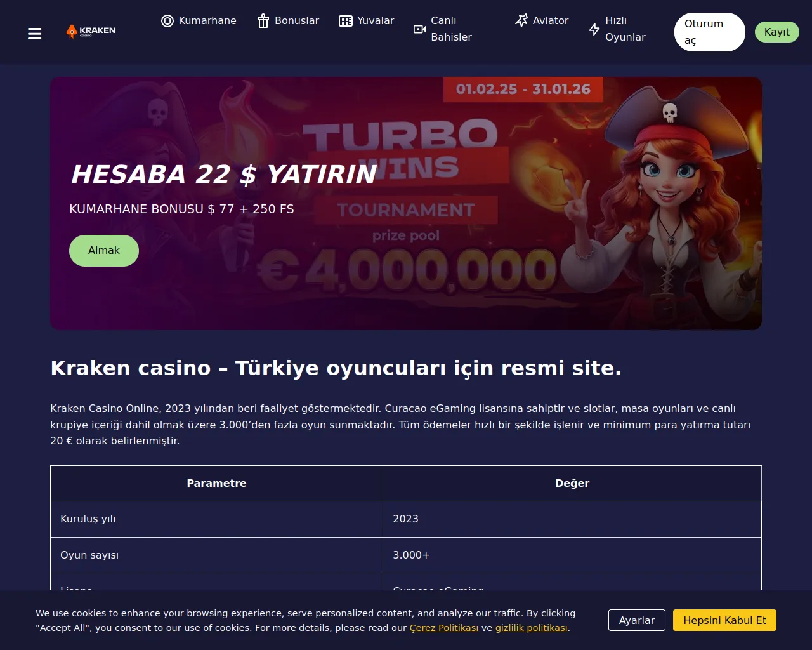This screenshot has width=812, height=650.
Task: Click the Kraken casino logo
Action: point(91,31)
